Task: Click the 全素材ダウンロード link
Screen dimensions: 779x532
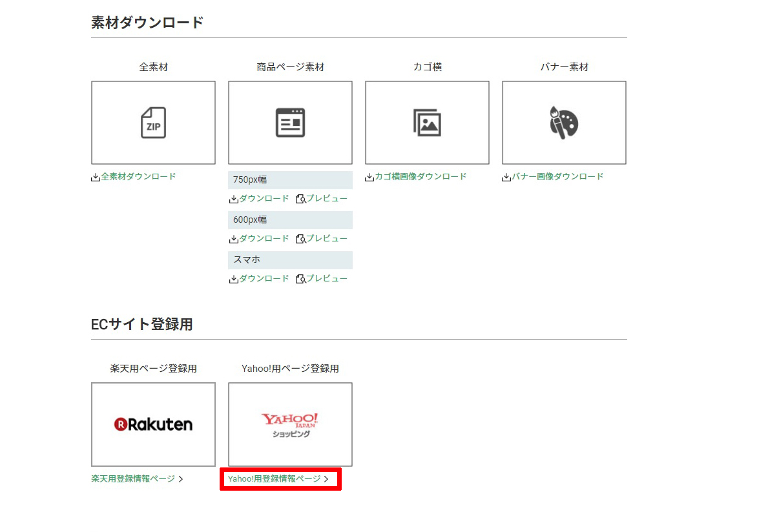Action: 134,176
